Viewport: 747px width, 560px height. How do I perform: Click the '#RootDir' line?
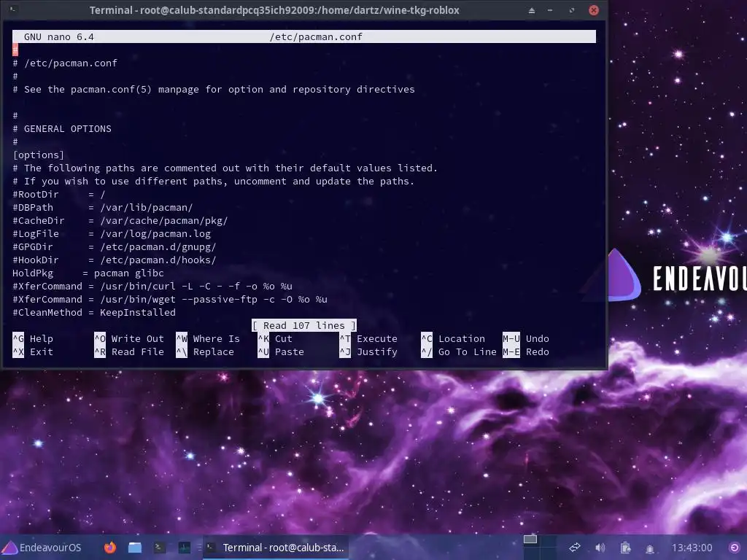pyautogui.click(x=58, y=194)
